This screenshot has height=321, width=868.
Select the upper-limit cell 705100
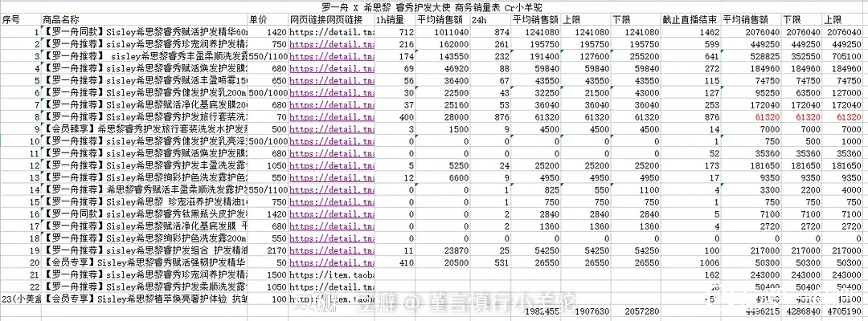[842, 56]
